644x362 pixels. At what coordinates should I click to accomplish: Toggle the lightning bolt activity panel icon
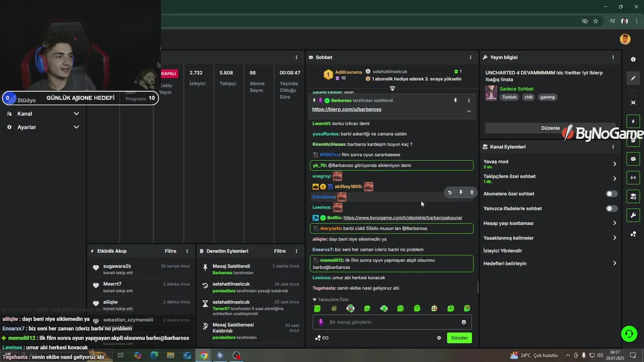[633, 122]
